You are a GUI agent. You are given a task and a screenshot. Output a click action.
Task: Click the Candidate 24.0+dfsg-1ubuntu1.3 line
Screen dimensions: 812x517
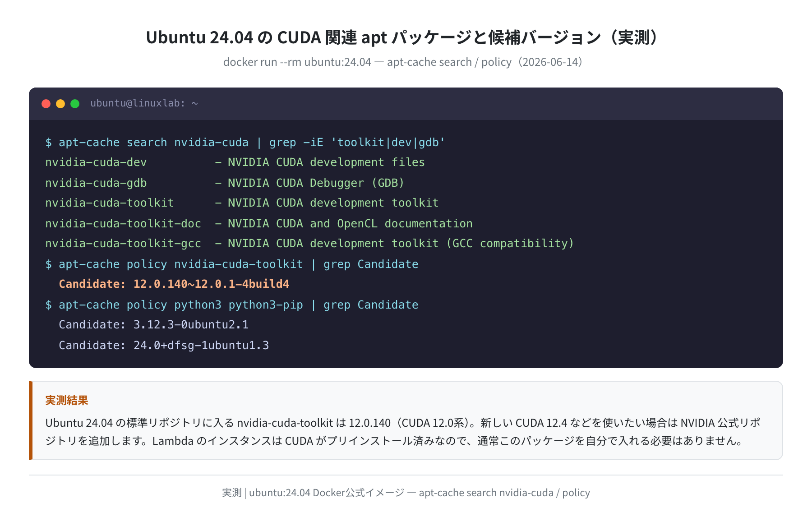[x=164, y=346]
